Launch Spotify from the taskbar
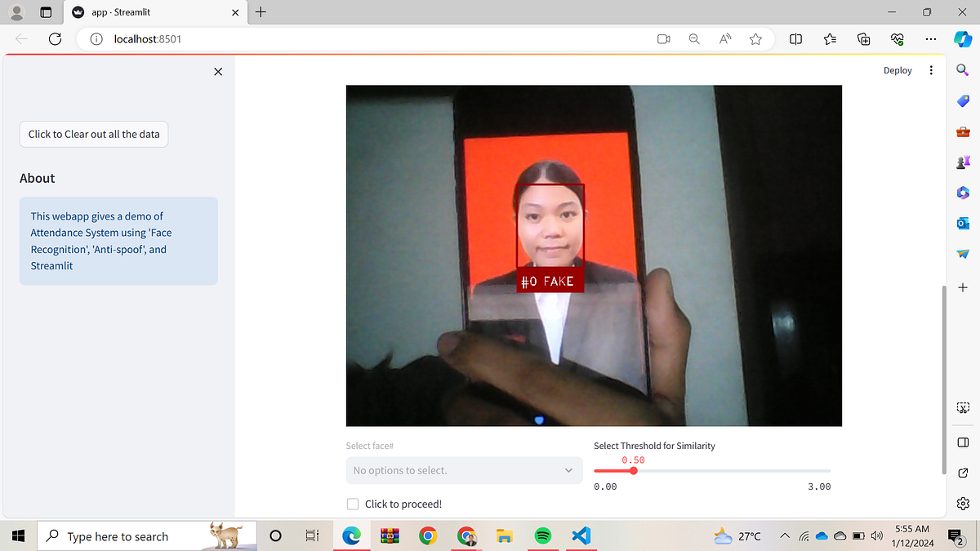 click(542, 535)
